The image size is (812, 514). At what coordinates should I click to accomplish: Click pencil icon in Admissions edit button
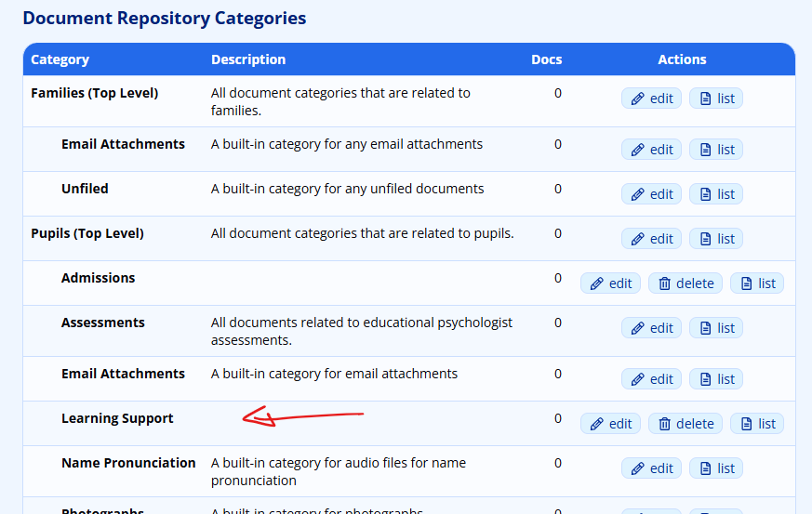point(597,283)
